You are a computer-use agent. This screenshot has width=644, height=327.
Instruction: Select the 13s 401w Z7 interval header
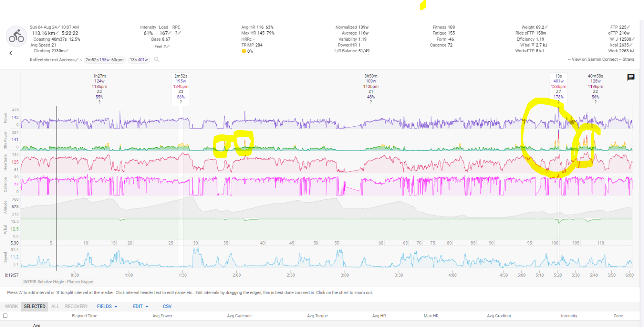tap(558, 89)
